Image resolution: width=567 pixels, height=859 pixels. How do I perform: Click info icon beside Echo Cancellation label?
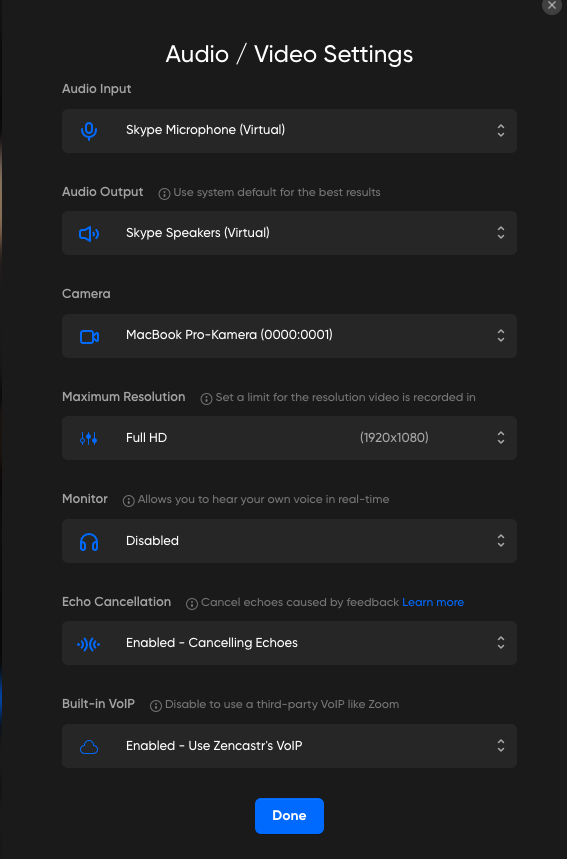tap(191, 604)
